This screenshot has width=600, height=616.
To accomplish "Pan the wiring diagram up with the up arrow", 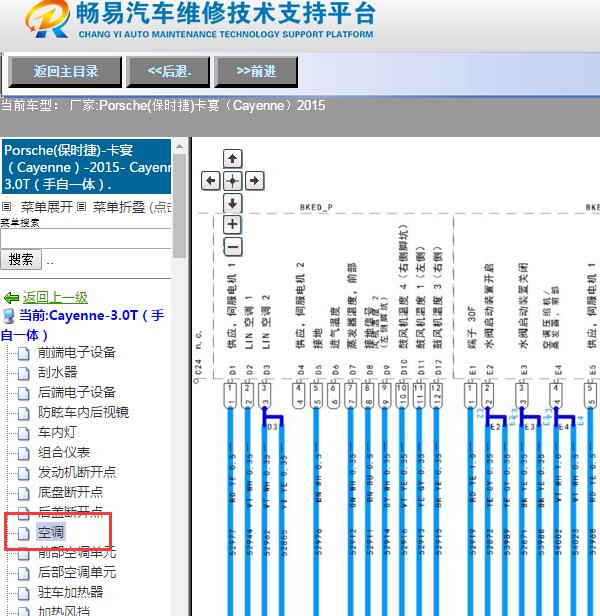I will (x=232, y=159).
